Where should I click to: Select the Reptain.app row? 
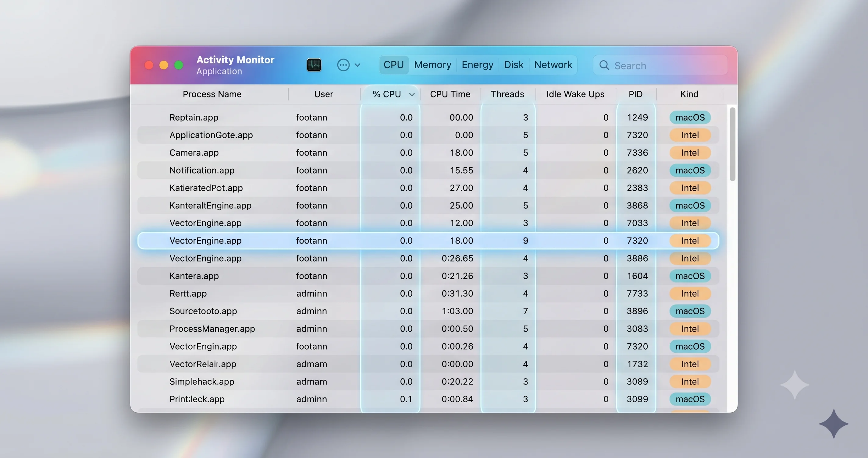click(x=428, y=118)
